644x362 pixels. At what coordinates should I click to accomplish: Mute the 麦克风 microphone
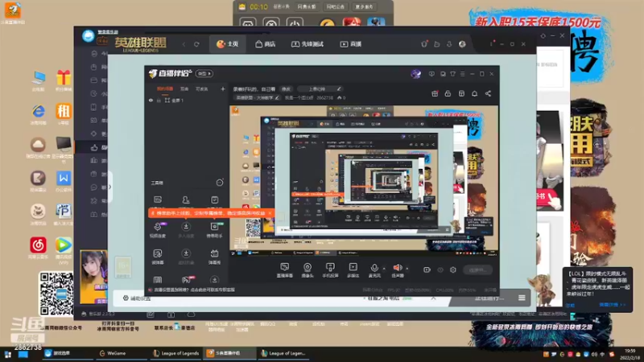tap(374, 270)
